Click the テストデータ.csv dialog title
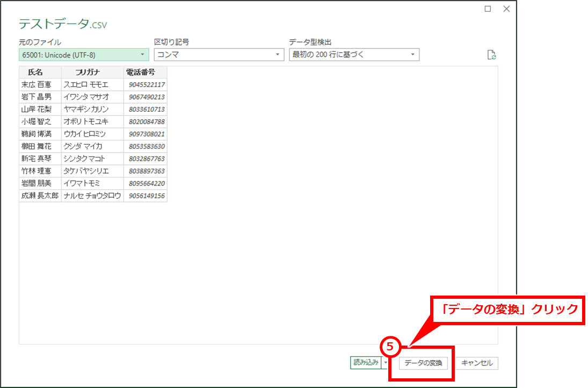This screenshot has height=388, width=588. pyautogui.click(x=63, y=24)
